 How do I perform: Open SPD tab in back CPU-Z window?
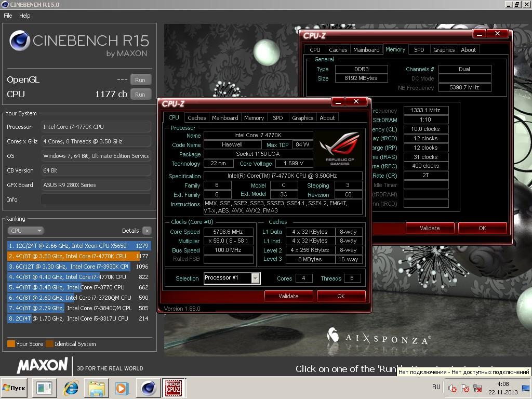(x=419, y=50)
